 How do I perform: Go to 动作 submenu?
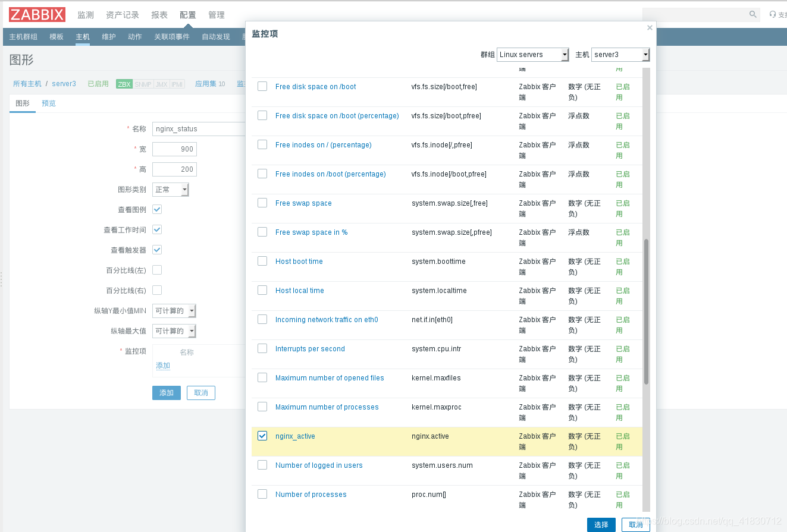(x=135, y=37)
